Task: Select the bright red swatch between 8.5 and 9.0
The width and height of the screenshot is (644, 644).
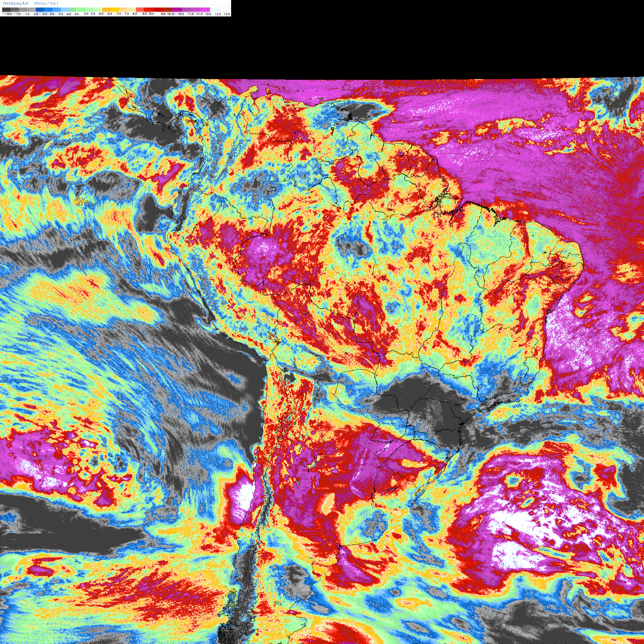Action: 148,10
